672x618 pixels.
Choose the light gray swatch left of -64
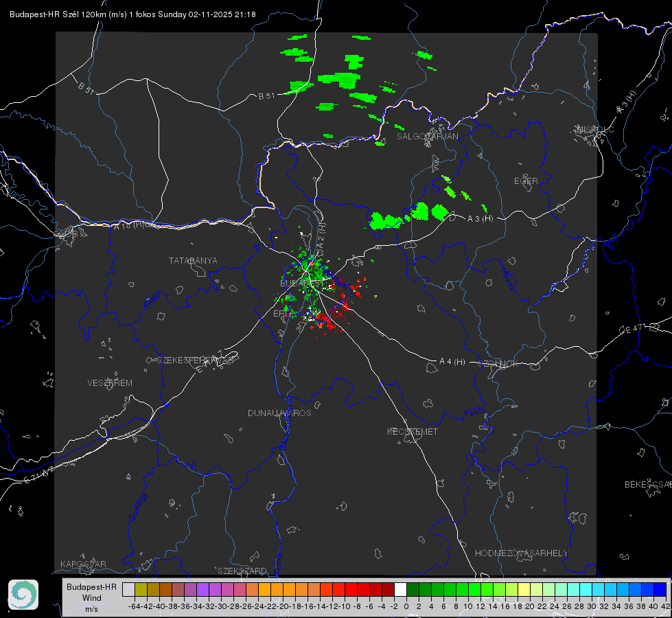(128, 589)
